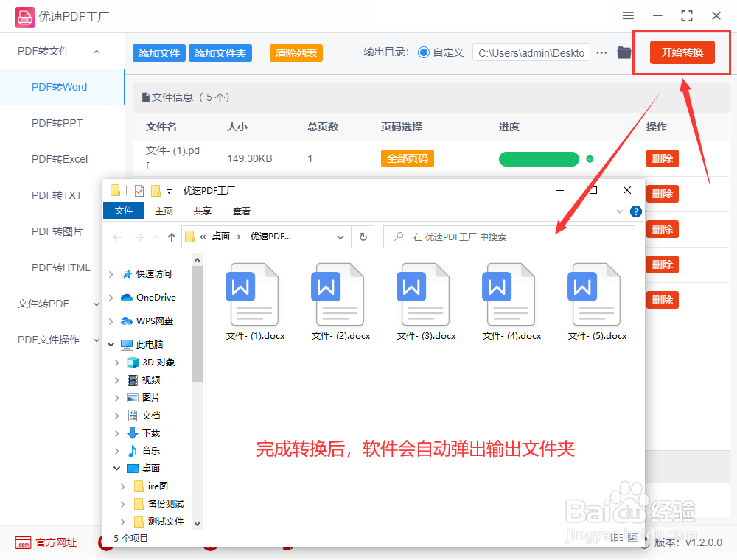Open the hamburger menu in title bar
This screenshot has width=737, height=560.
[x=628, y=16]
